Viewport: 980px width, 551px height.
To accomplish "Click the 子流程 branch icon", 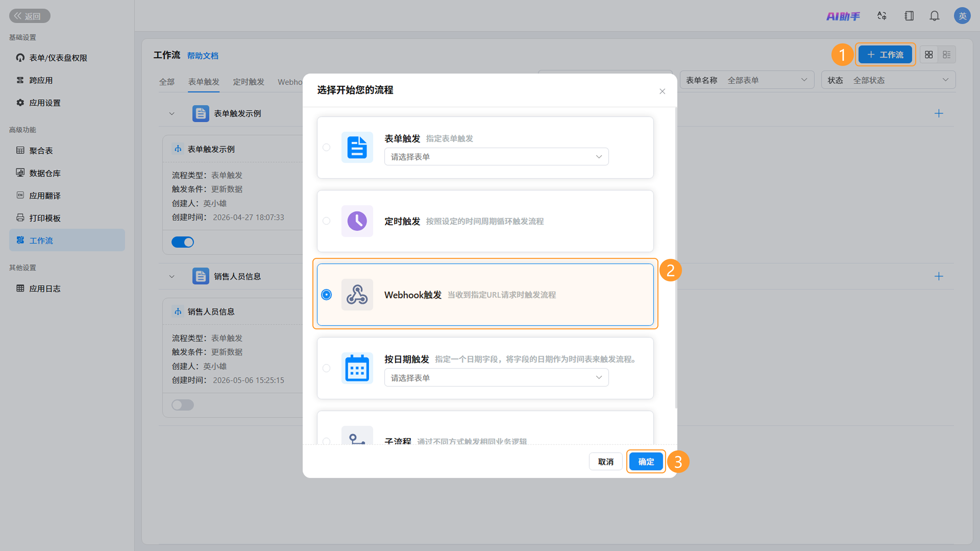I will [x=357, y=436].
